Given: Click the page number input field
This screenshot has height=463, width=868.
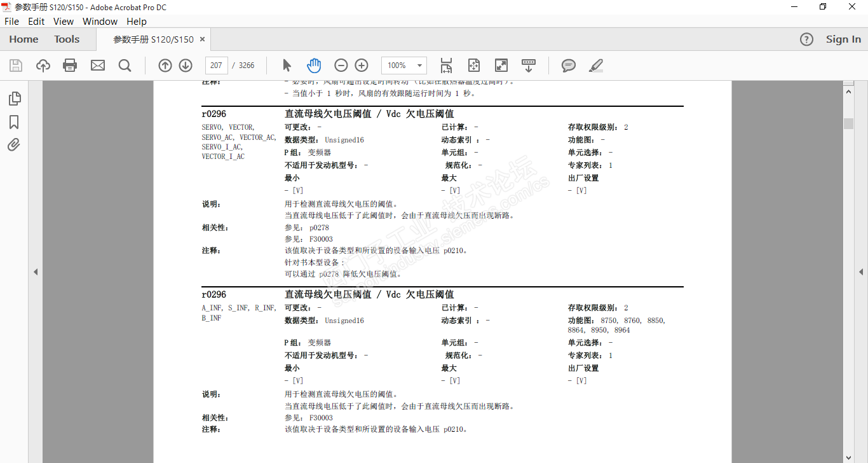Looking at the screenshot, I should coord(217,66).
